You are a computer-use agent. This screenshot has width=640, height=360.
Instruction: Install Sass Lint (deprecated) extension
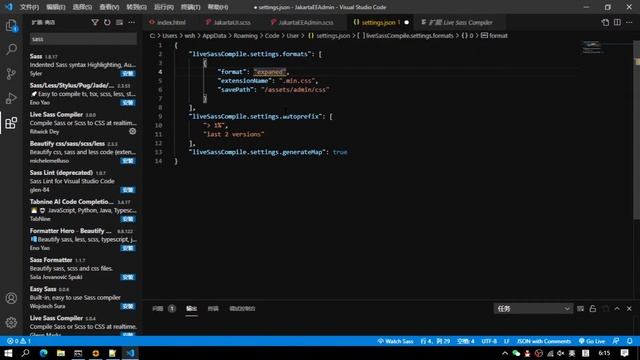(128, 190)
